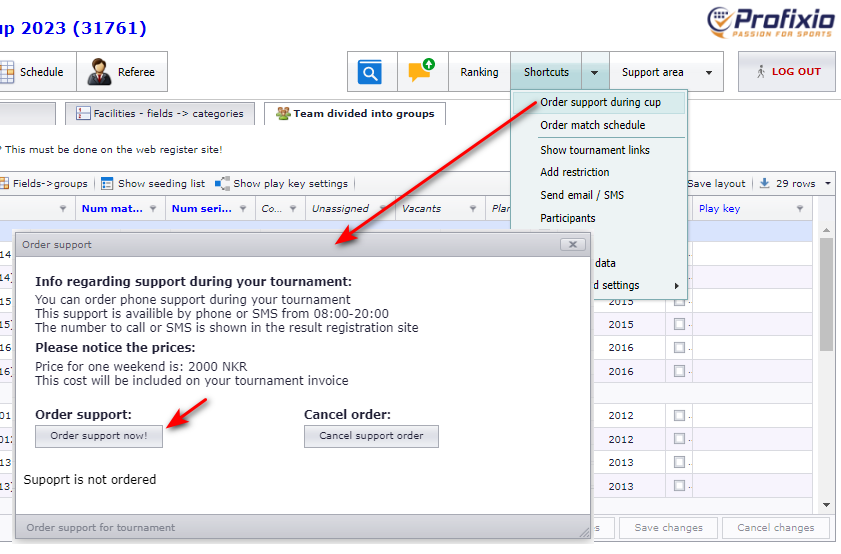Click 'Price for one weekend is: 2000 NKR'
841x554 pixels.
click(x=141, y=367)
